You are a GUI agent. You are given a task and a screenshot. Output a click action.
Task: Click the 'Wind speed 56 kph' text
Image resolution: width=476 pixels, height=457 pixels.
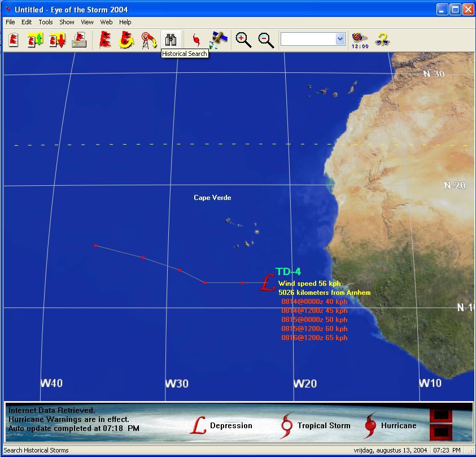[309, 284]
